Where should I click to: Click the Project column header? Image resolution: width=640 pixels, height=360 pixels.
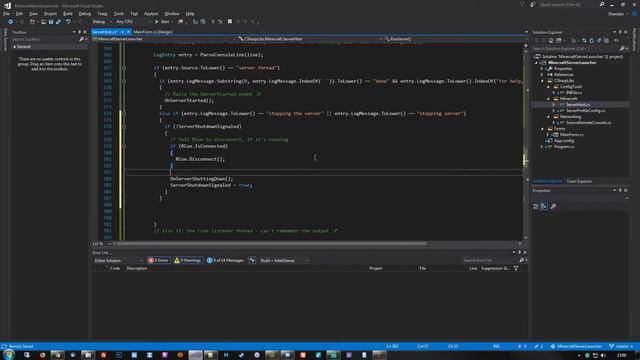coord(376,268)
